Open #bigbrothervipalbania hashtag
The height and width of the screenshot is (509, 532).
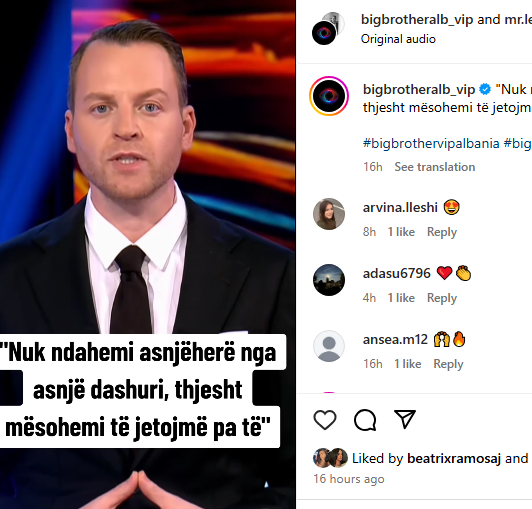tap(431, 143)
